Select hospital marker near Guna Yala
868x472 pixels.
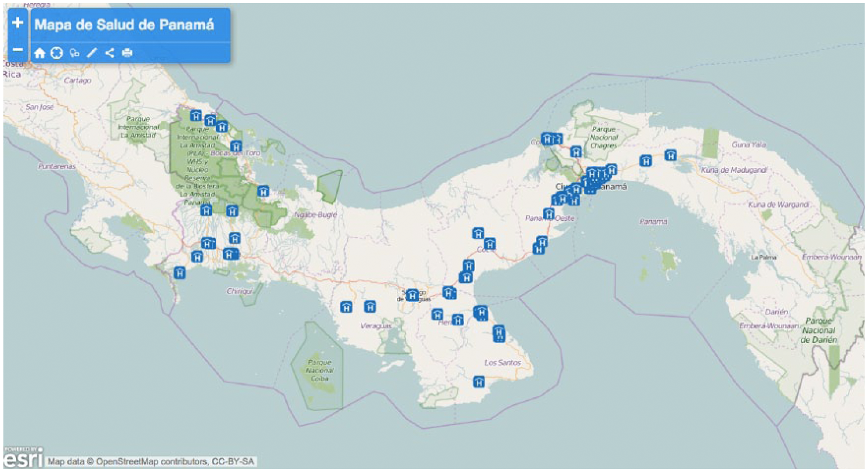click(x=670, y=155)
